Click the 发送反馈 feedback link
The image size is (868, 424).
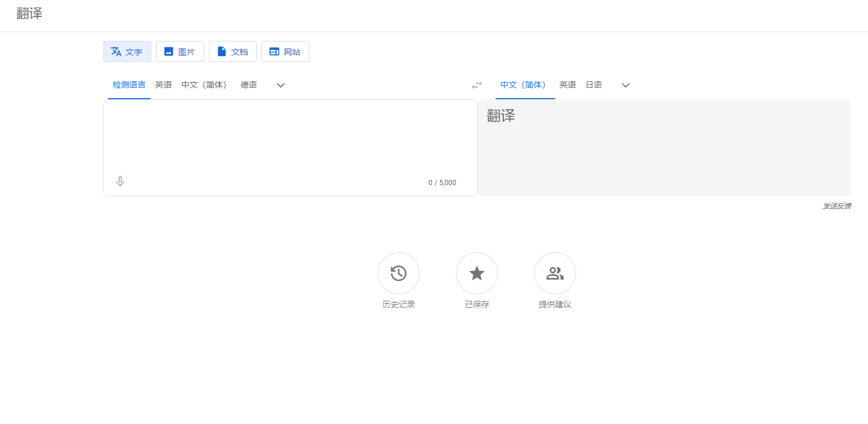pyautogui.click(x=836, y=206)
